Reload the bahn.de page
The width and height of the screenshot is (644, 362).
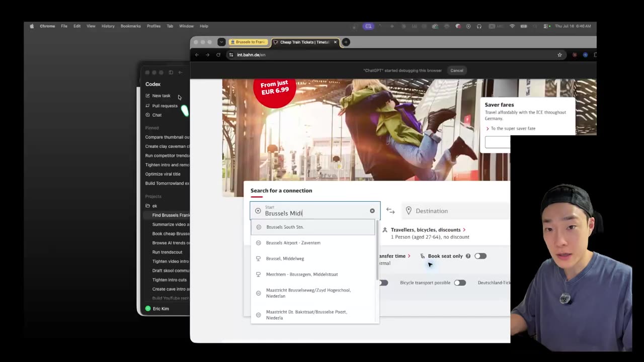(218, 55)
